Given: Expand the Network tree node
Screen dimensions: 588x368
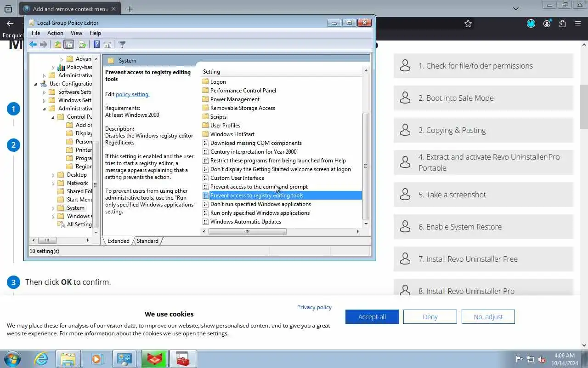Looking at the screenshot, I should [x=53, y=183].
